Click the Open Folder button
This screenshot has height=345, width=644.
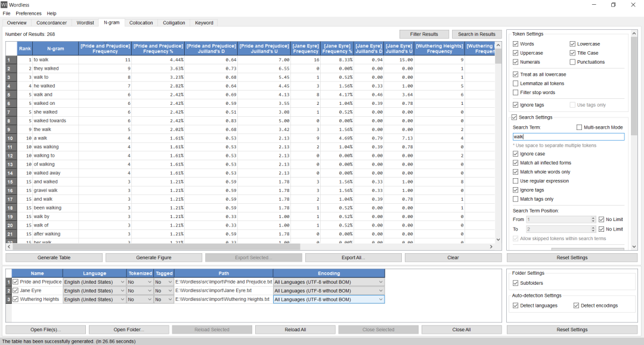(129, 330)
